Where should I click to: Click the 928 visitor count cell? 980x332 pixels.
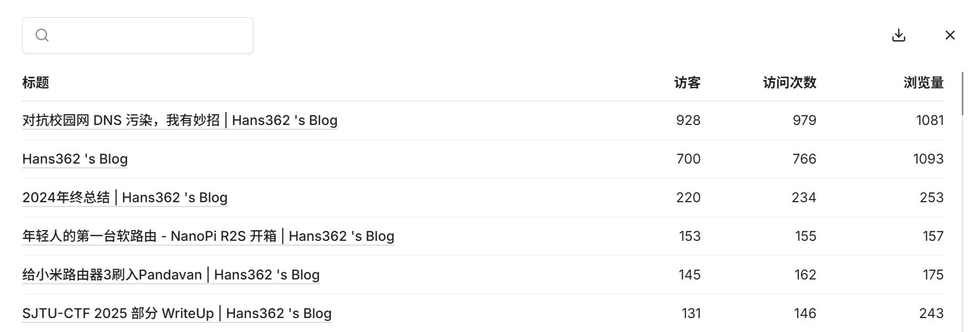pyautogui.click(x=688, y=120)
